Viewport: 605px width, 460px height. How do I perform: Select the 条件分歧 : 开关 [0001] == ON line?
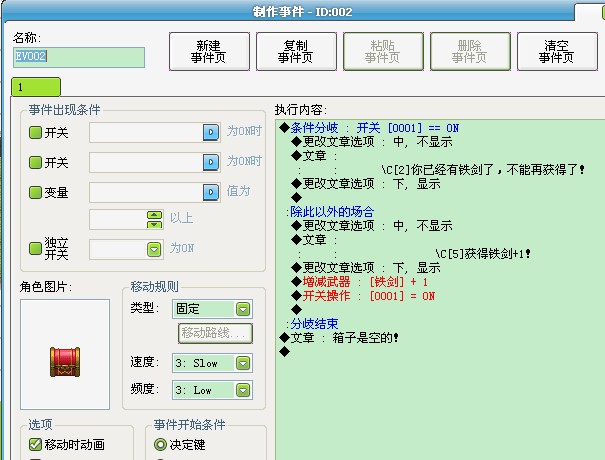pyautogui.click(x=369, y=128)
